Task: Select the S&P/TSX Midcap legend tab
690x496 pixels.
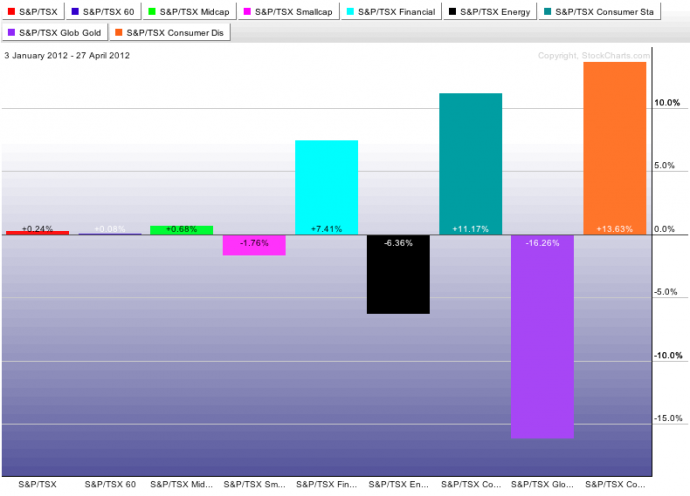Action: pyautogui.click(x=189, y=12)
